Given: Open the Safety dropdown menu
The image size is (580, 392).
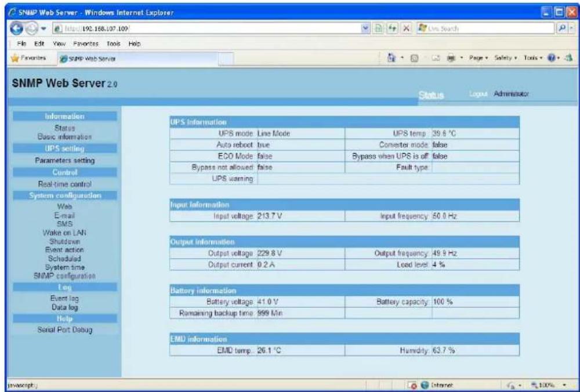Looking at the screenshot, I should 505,58.
